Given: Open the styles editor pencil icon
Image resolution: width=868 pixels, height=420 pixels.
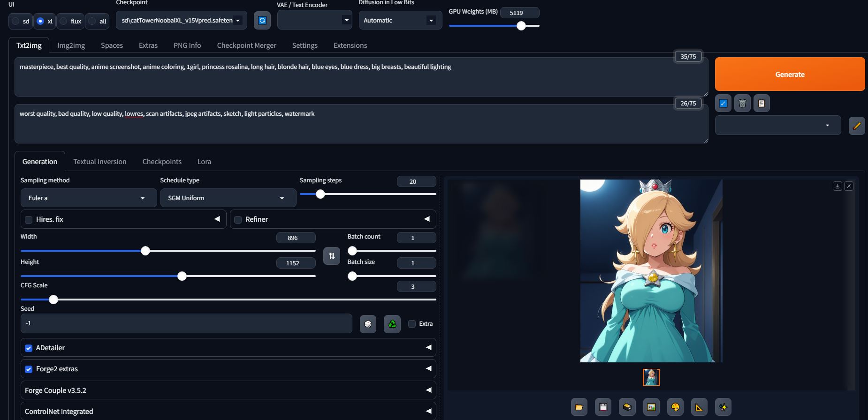Looking at the screenshot, I should click(x=857, y=126).
